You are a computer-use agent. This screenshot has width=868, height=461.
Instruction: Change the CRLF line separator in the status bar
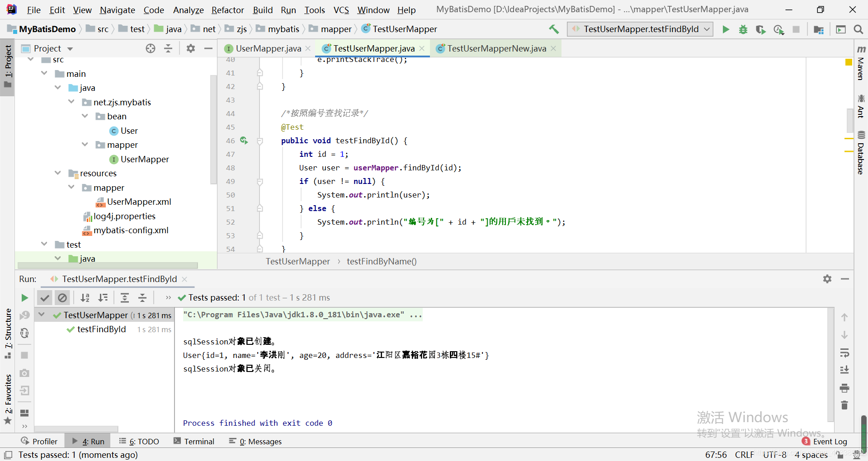click(x=744, y=455)
